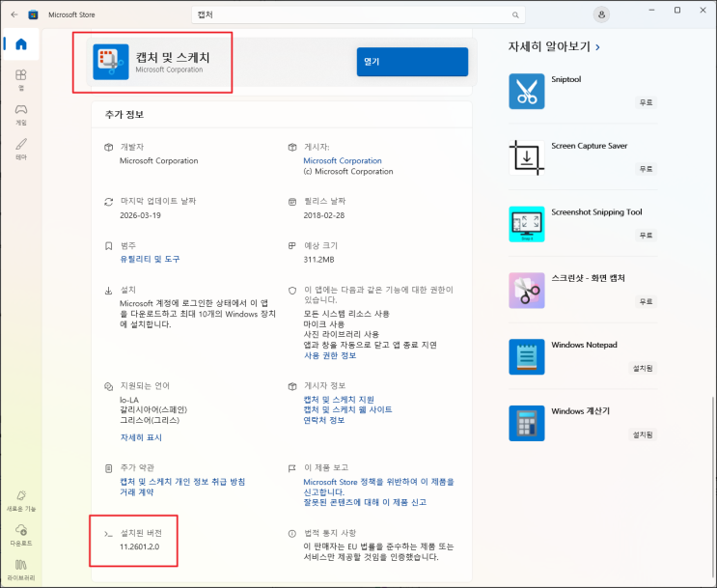Open the Screen Capture Saver icon
Screen dimensions: 717x588
pos(527,157)
